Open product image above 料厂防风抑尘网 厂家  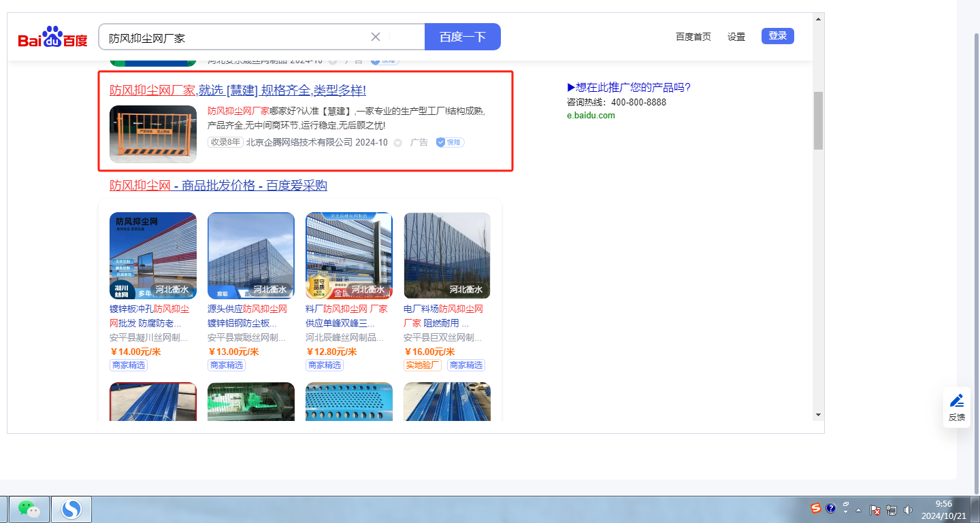pyautogui.click(x=349, y=256)
